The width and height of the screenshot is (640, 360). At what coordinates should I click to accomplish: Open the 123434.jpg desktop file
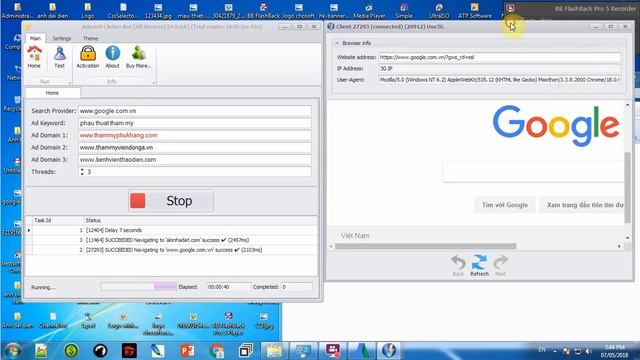[158, 11]
